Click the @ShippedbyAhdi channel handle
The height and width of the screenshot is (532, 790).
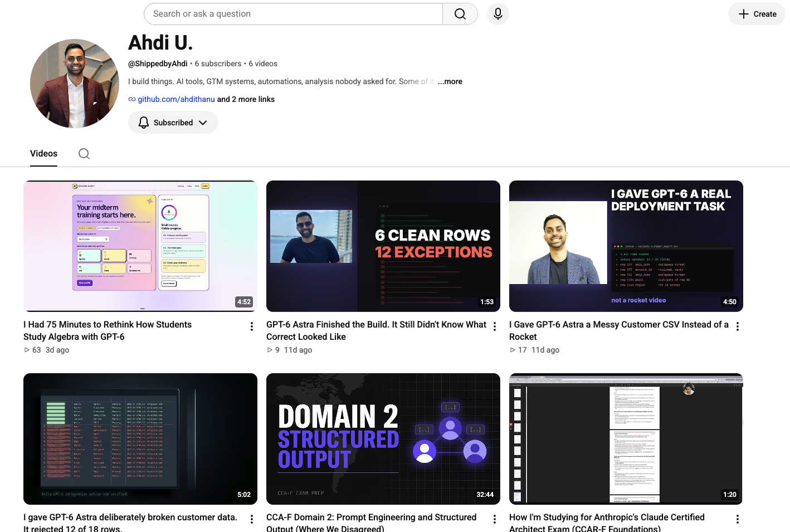(x=158, y=64)
